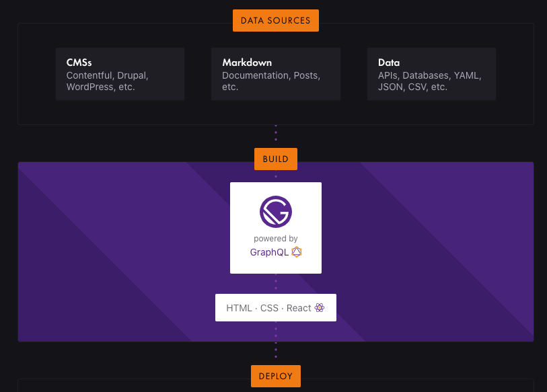Click the 'Data' heading text

pyautogui.click(x=389, y=63)
